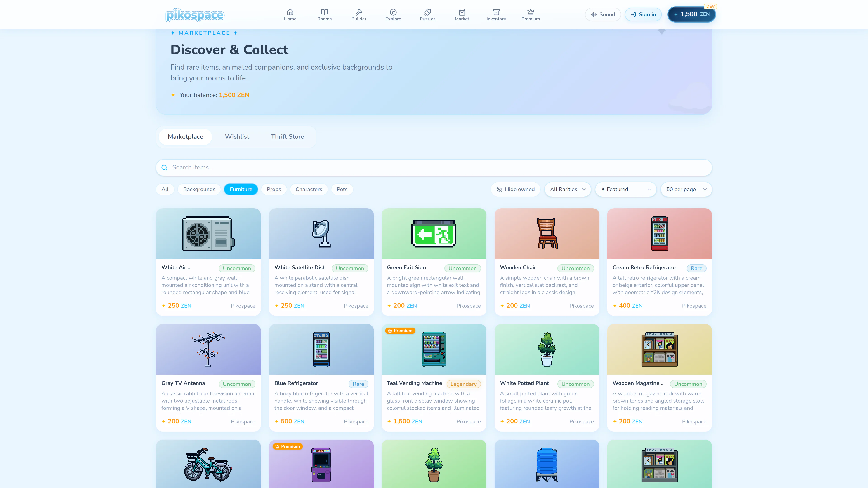Click the Search items field

(x=434, y=168)
